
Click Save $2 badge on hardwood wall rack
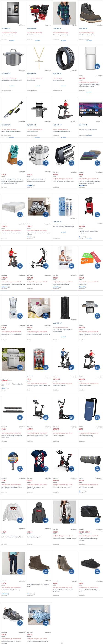point(20,417)
